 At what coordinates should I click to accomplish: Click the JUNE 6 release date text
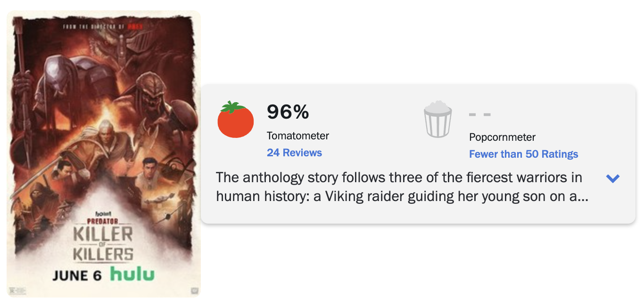tap(77, 275)
